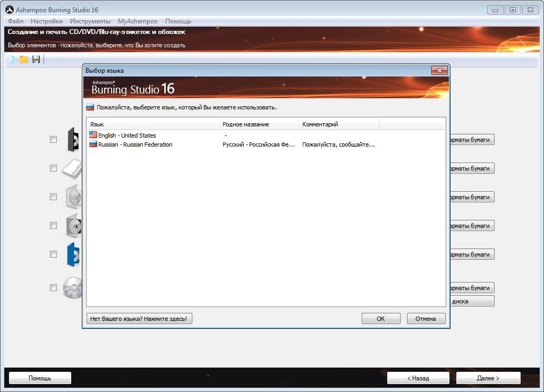Open the MyAshampoo menu
544x392 pixels.
tap(138, 21)
